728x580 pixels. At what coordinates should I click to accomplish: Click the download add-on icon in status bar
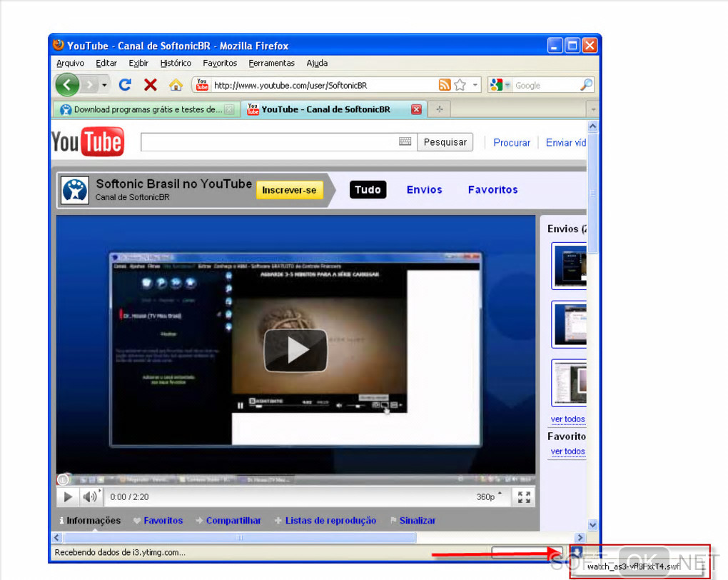[576, 553]
